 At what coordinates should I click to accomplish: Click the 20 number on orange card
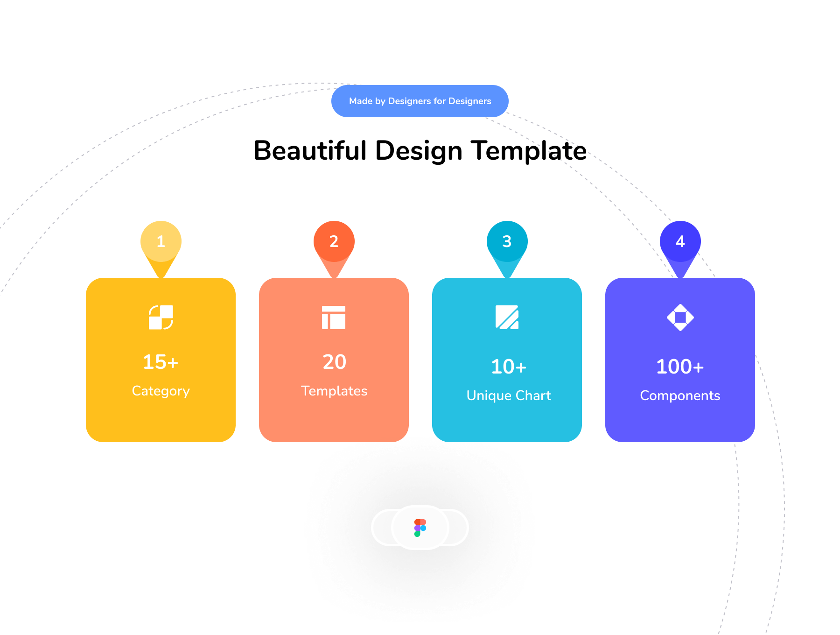click(334, 362)
